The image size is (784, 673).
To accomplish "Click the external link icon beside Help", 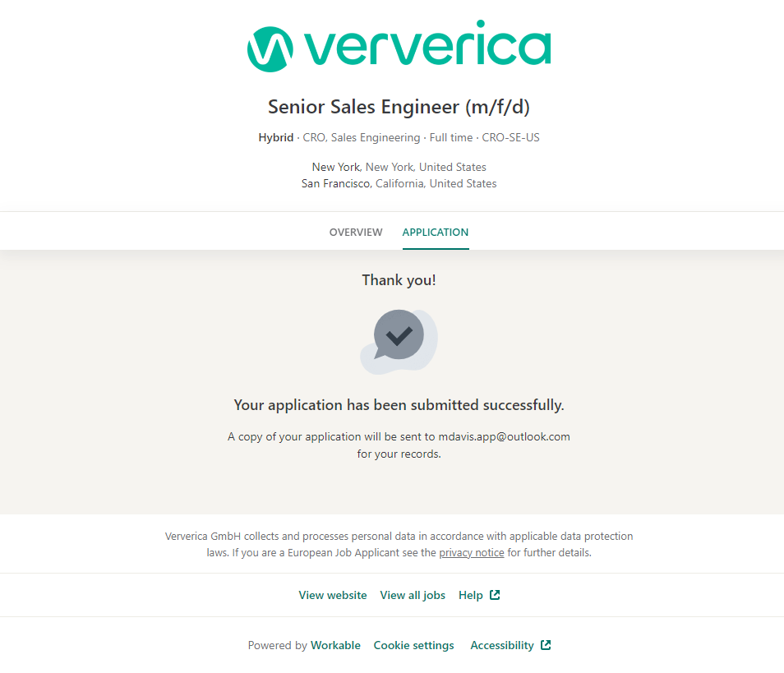I will tap(495, 595).
